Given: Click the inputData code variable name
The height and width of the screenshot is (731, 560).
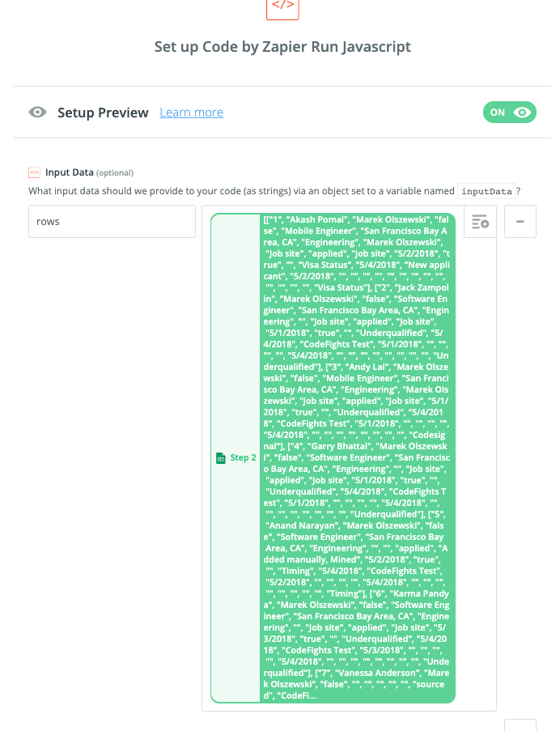Looking at the screenshot, I should (x=486, y=192).
